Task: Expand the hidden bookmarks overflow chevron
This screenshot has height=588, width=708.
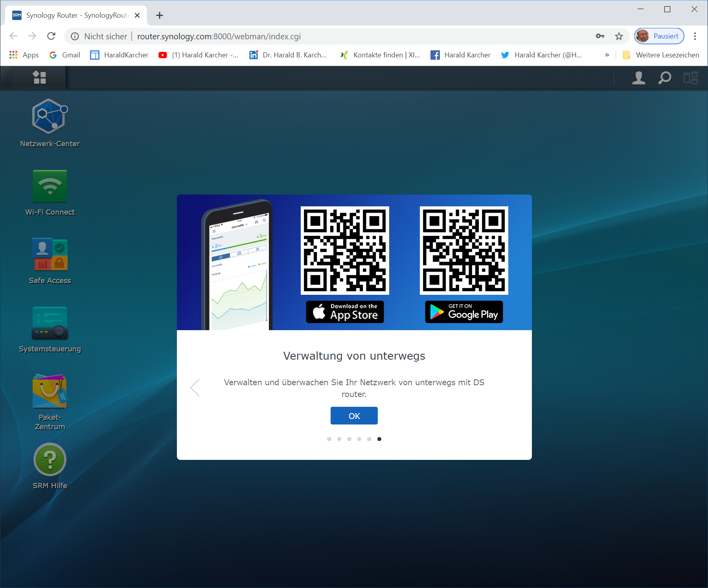Action: 607,55
